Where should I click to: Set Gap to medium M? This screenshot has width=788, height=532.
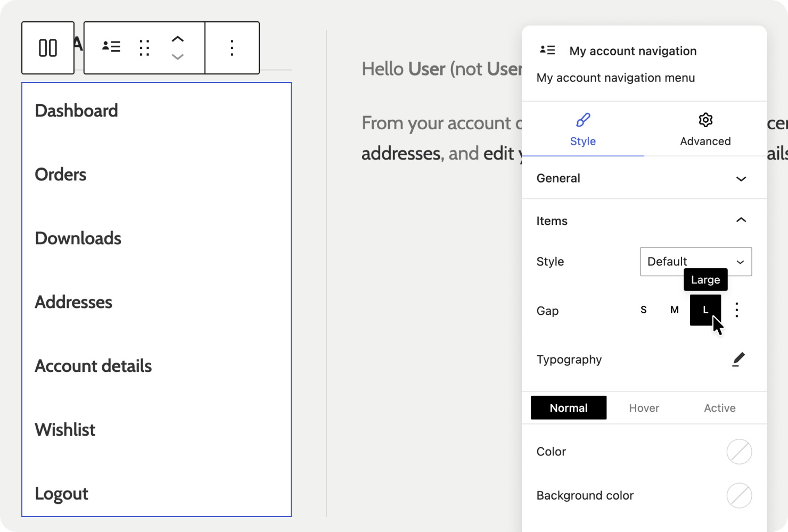[x=675, y=310]
